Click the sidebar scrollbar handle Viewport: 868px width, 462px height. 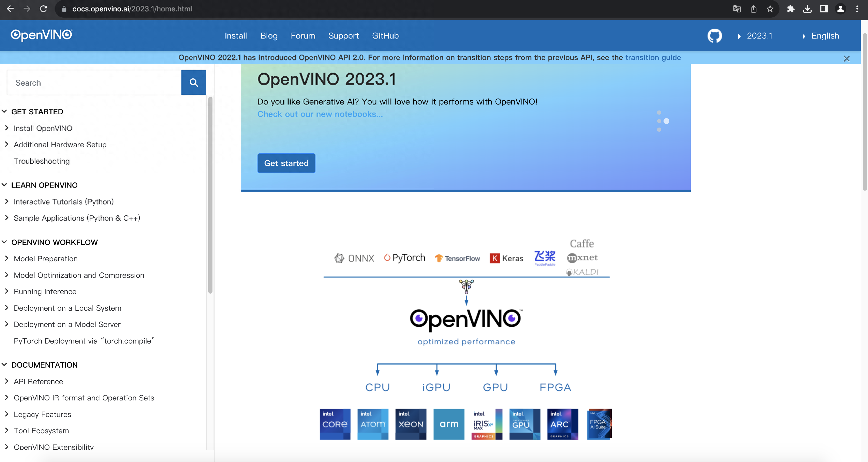click(x=210, y=195)
